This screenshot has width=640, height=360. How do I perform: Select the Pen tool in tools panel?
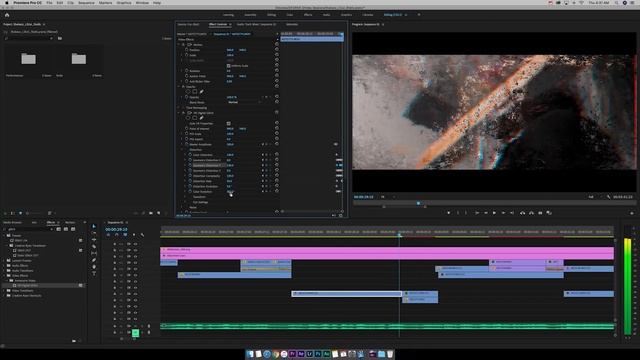pyautogui.click(x=94, y=260)
